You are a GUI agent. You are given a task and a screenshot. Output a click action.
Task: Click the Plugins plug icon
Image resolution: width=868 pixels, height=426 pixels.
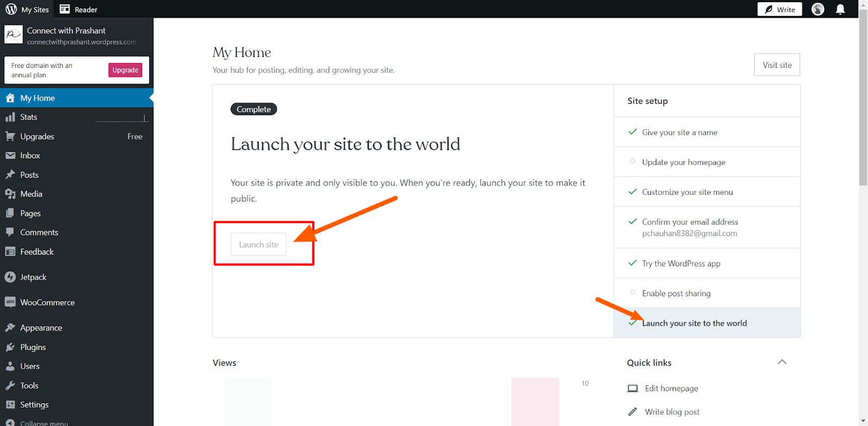click(x=10, y=347)
